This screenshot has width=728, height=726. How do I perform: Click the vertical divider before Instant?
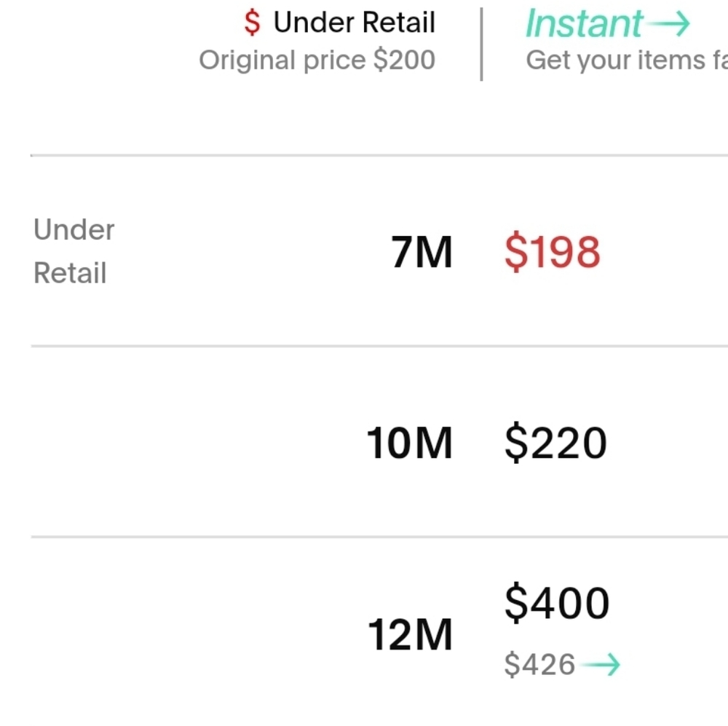coord(481,44)
